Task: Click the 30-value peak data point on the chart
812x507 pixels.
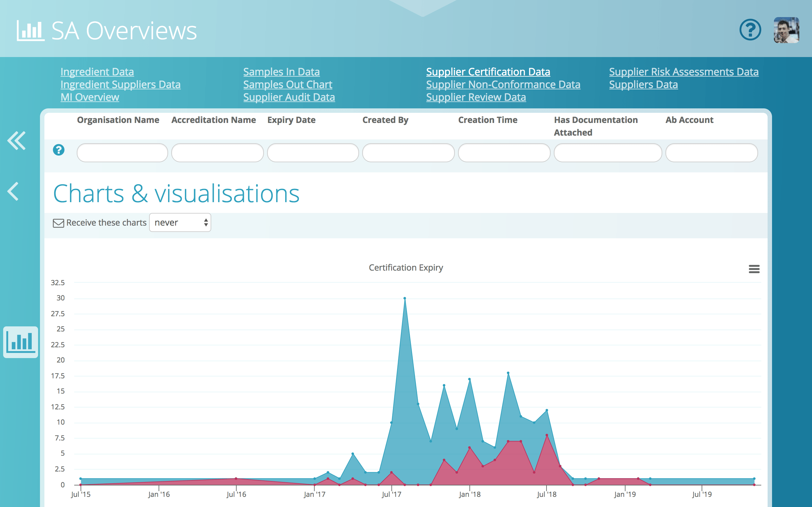Action: click(x=404, y=298)
